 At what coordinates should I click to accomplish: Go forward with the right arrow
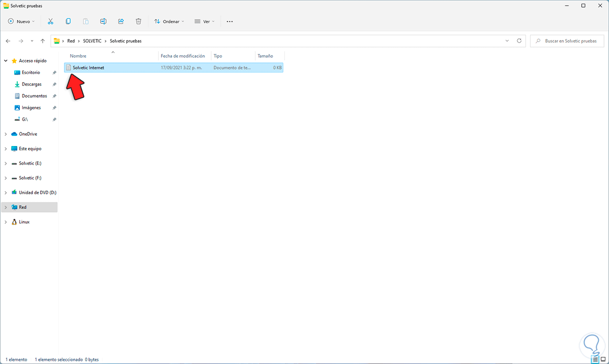coord(21,41)
